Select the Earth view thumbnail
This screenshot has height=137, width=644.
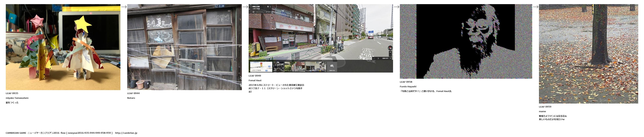(279, 67)
